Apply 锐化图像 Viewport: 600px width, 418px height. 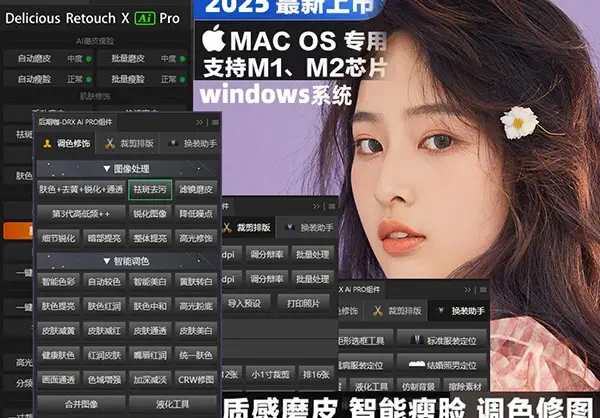pos(150,214)
